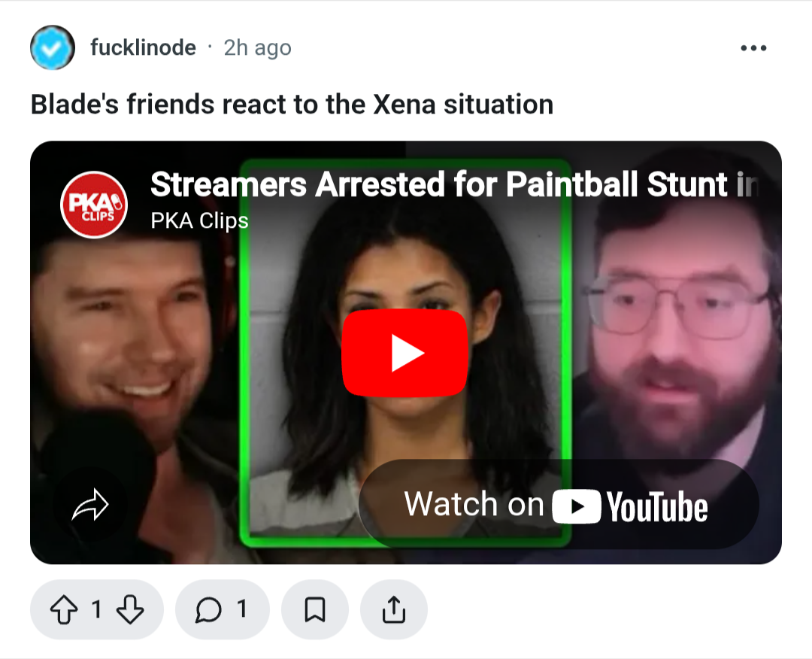The width and height of the screenshot is (812, 659).
Task: Open the three-dot post options menu
Action: click(x=753, y=48)
